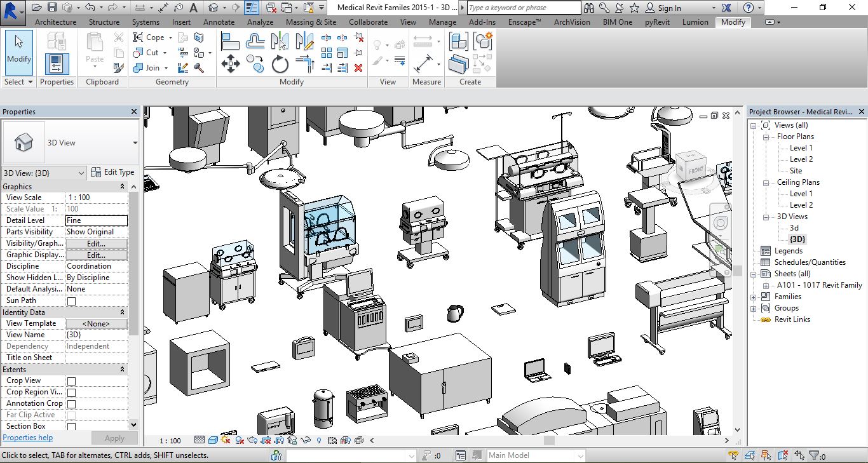This screenshot has height=463, width=868.
Task: Open the Annotate ribbon tab
Action: [x=219, y=22]
